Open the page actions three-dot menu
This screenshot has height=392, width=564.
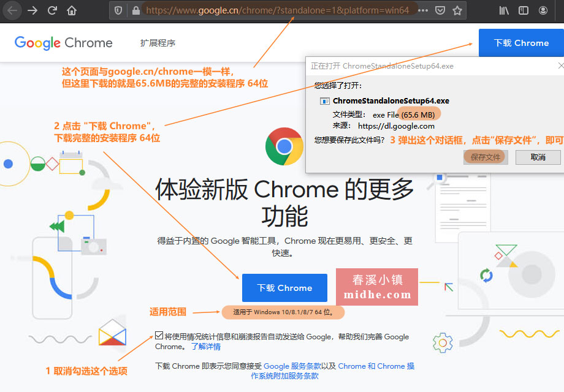(423, 10)
